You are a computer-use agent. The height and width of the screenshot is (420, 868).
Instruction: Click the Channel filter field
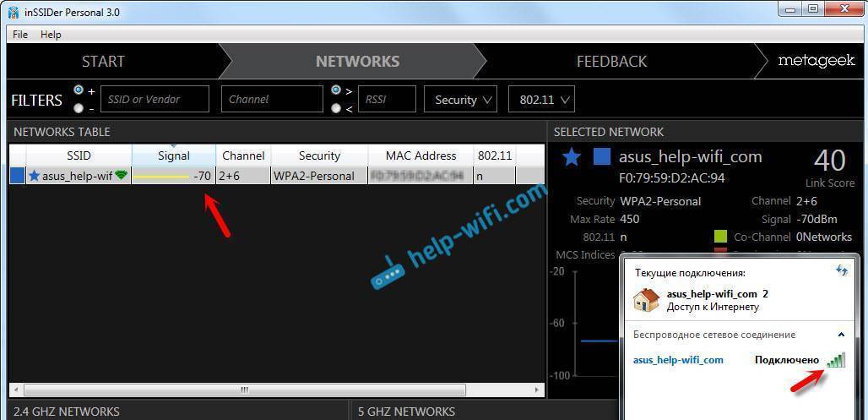[272, 99]
